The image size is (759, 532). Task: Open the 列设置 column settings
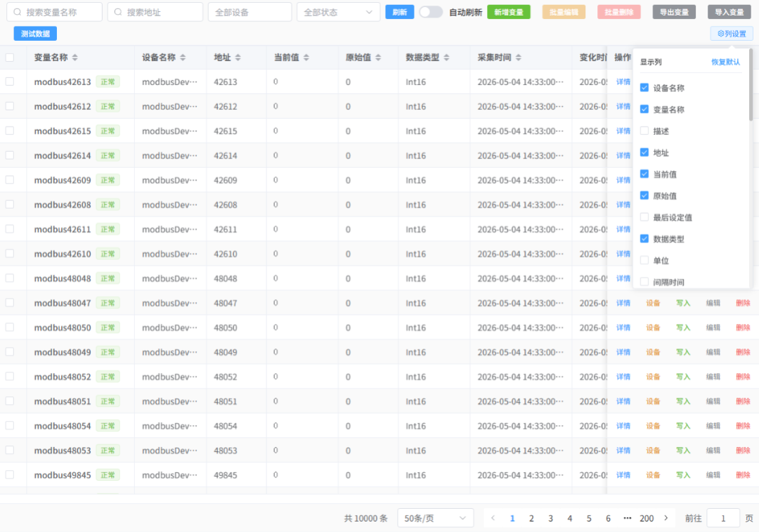pyautogui.click(x=732, y=34)
